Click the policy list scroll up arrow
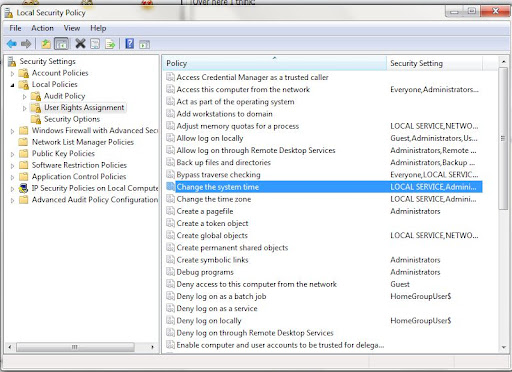The image size is (512, 372). (503, 62)
